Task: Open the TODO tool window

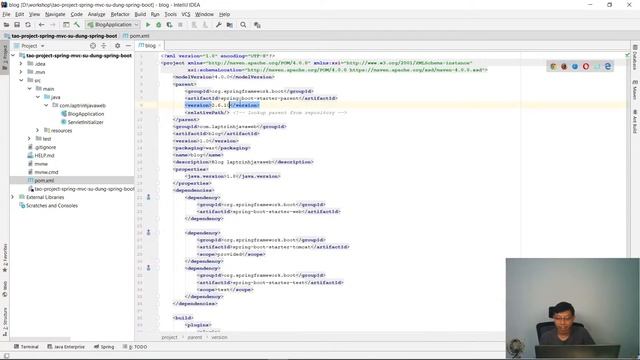Action: pyautogui.click(x=135, y=347)
